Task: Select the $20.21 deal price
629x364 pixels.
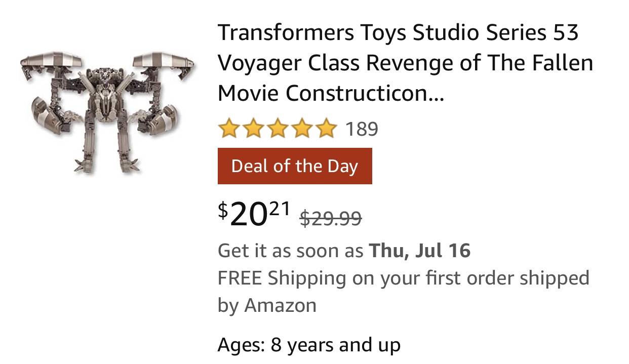Action: (254, 215)
